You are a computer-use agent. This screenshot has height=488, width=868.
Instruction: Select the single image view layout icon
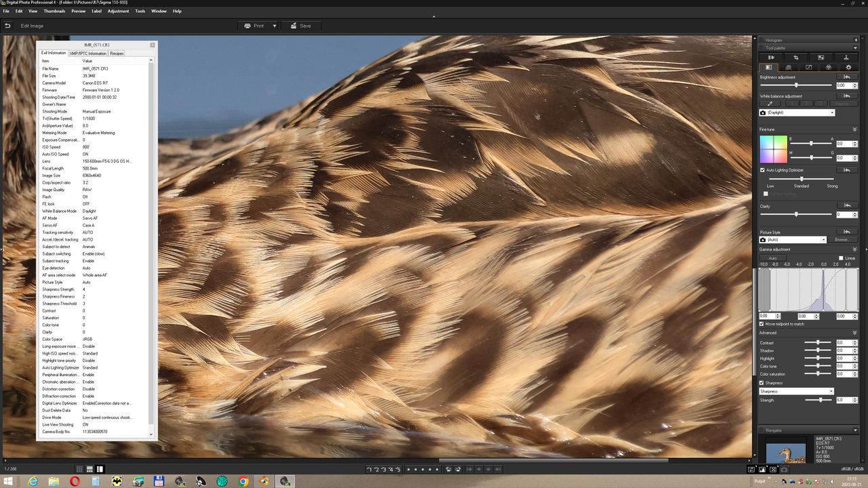(x=100, y=469)
